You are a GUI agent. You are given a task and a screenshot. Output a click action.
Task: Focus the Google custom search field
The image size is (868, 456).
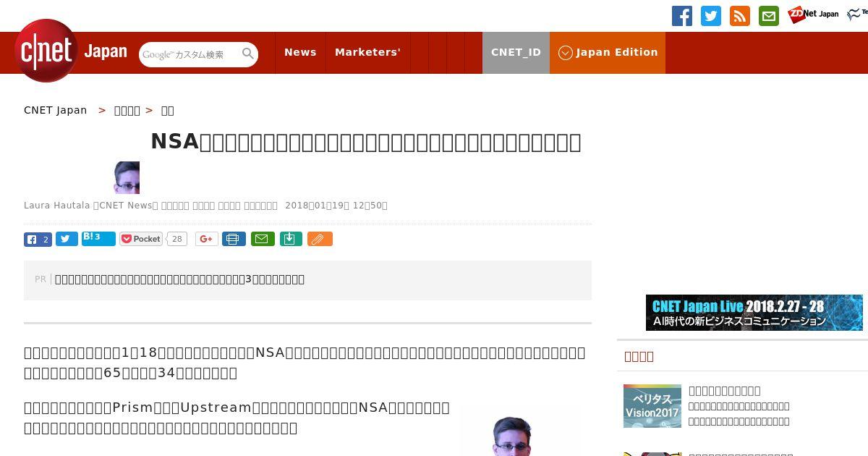[190, 54]
